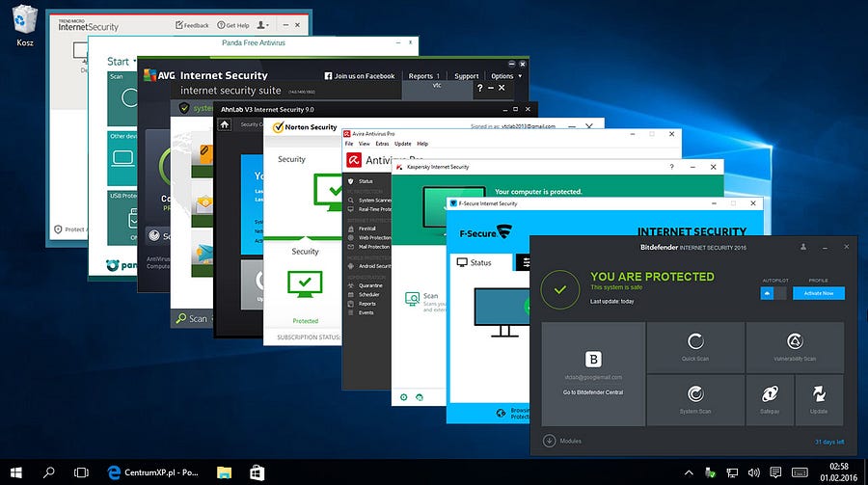The width and height of the screenshot is (868, 485).
Task: Open the Recycle Bin (Kosz) desktop icon
Action: tap(24, 26)
